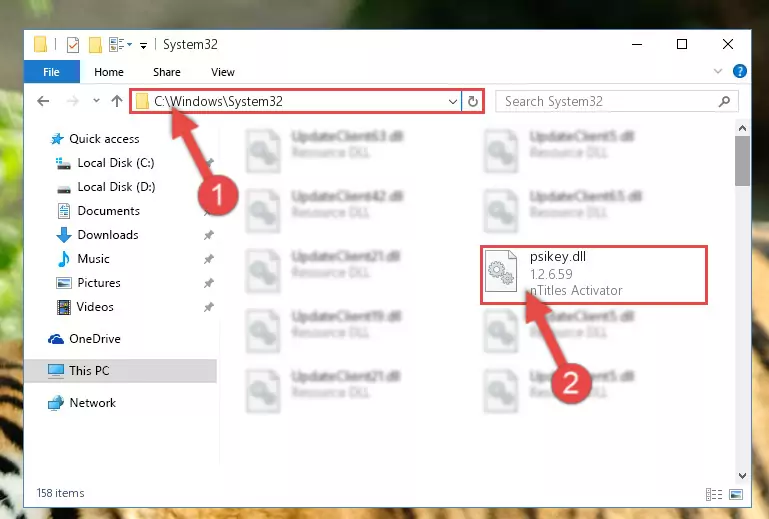Select Quick access in navigation pane
The image size is (769, 519).
(x=95, y=139)
